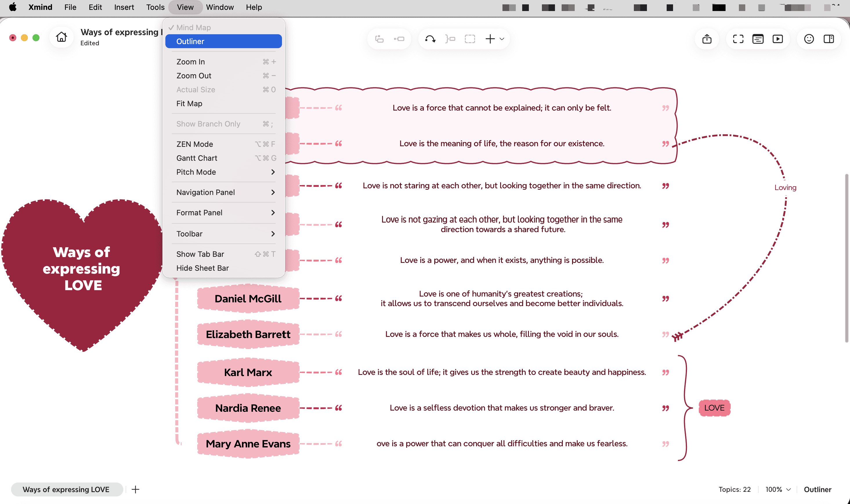850x504 pixels.
Task: Toggle the Format panel sidebar icon
Action: click(828, 39)
